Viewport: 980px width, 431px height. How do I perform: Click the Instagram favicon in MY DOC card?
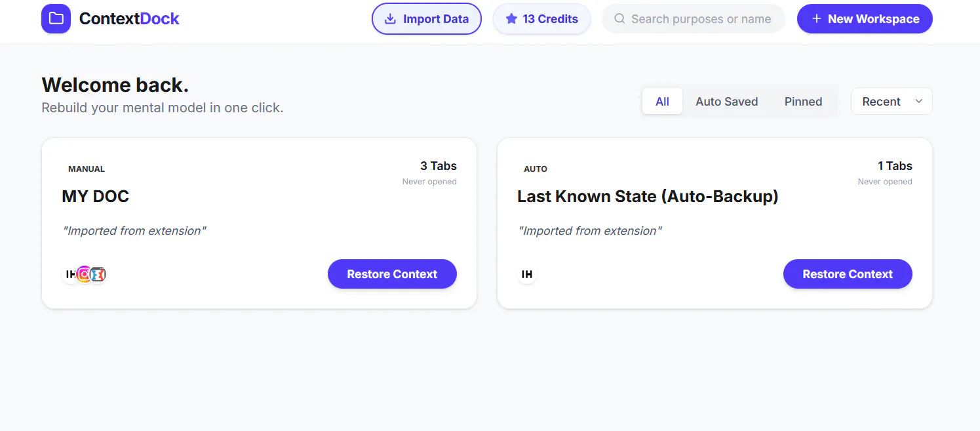click(85, 274)
